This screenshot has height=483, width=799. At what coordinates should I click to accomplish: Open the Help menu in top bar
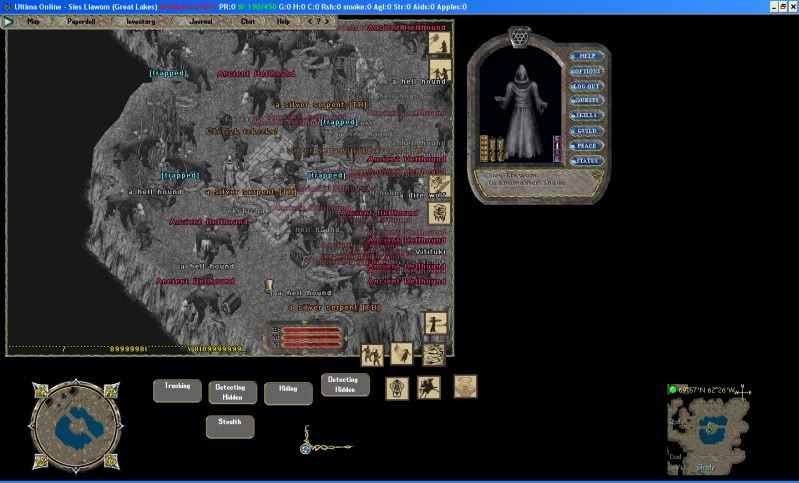[283, 21]
